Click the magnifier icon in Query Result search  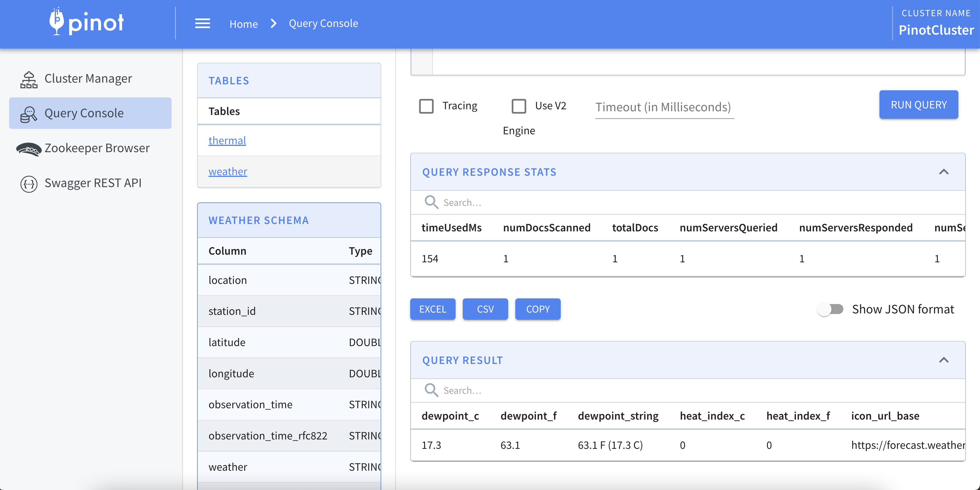pyautogui.click(x=431, y=390)
